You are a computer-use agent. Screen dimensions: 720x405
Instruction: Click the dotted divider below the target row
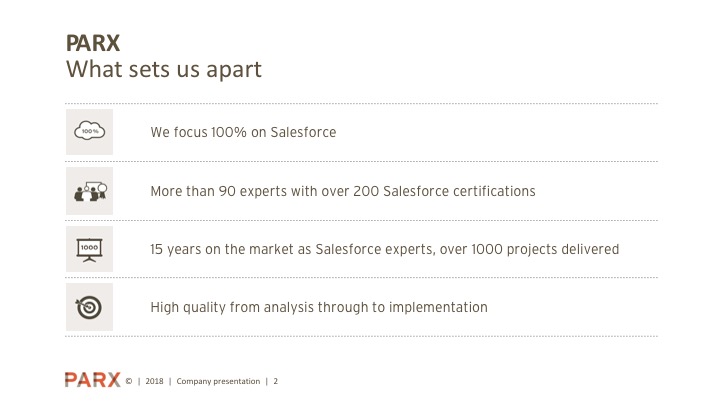[360, 336]
